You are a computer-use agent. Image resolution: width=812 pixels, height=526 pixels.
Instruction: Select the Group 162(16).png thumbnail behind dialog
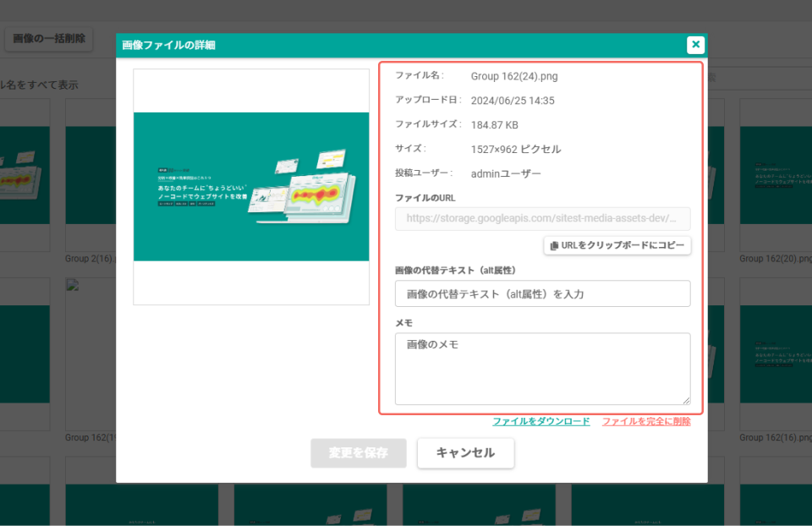[776, 353]
